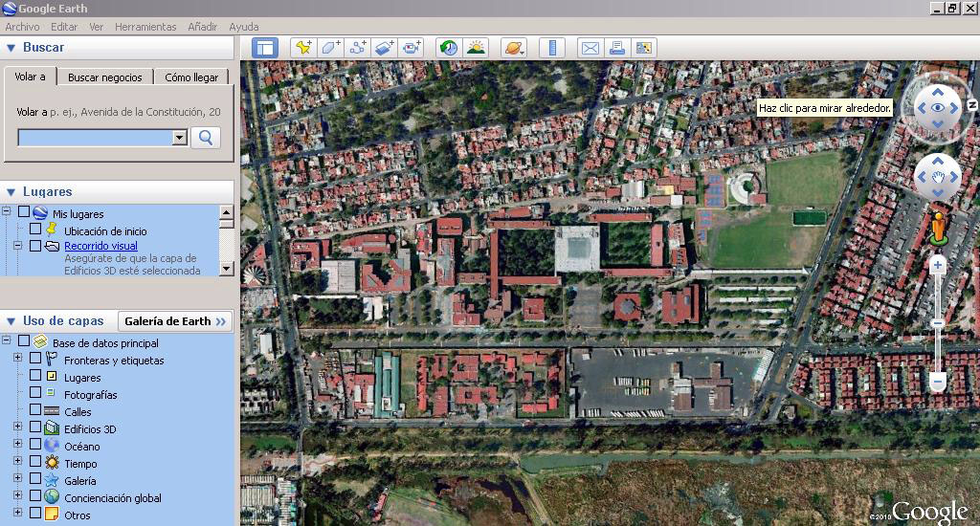Expand the Fronteras y etiquetas tree node
This screenshot has height=526, width=980.
(17, 360)
